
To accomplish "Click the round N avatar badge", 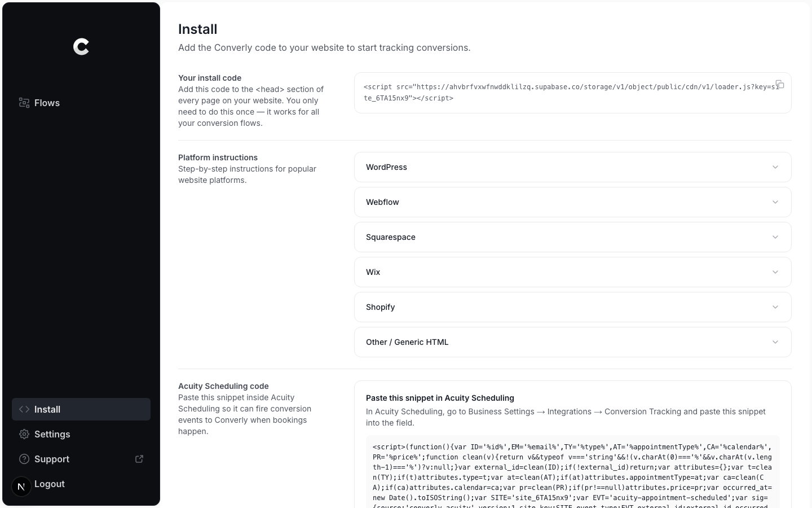I will click(21, 486).
